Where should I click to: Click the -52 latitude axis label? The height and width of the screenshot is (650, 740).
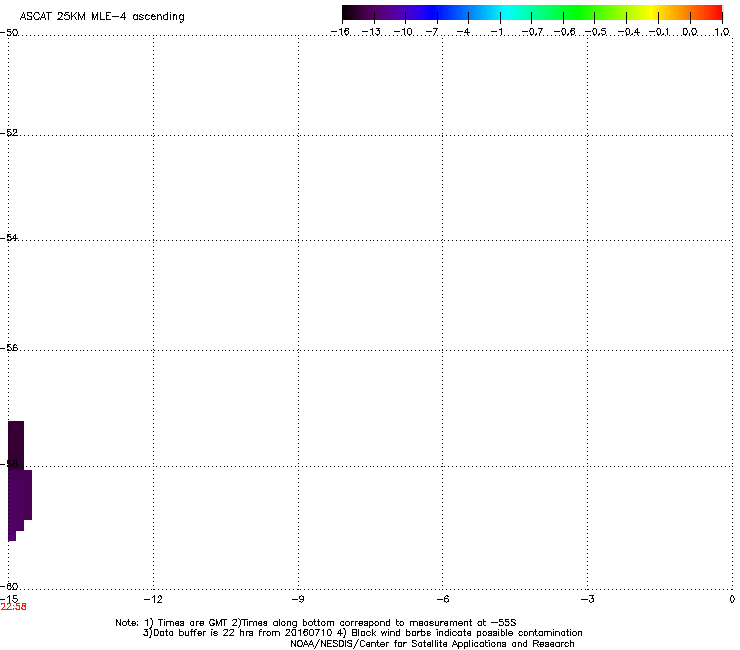click(9, 133)
